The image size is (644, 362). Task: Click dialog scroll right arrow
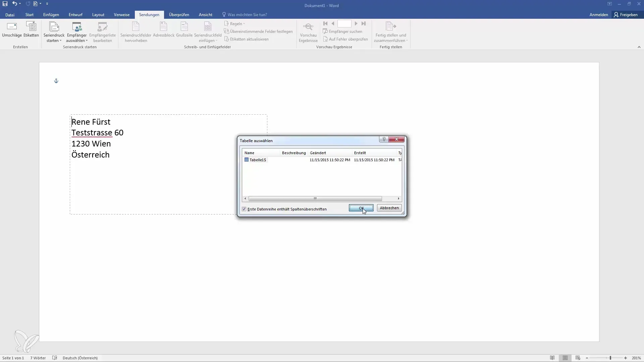[x=398, y=199]
